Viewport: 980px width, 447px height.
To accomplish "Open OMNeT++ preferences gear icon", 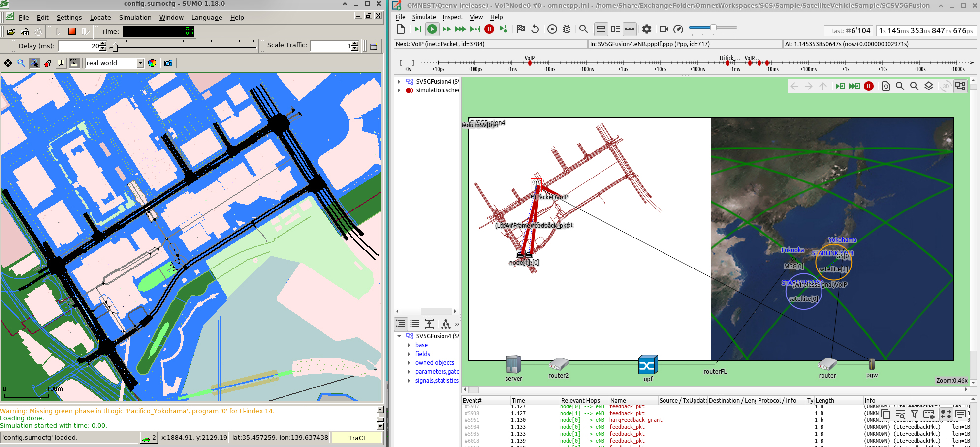I will pyautogui.click(x=647, y=30).
